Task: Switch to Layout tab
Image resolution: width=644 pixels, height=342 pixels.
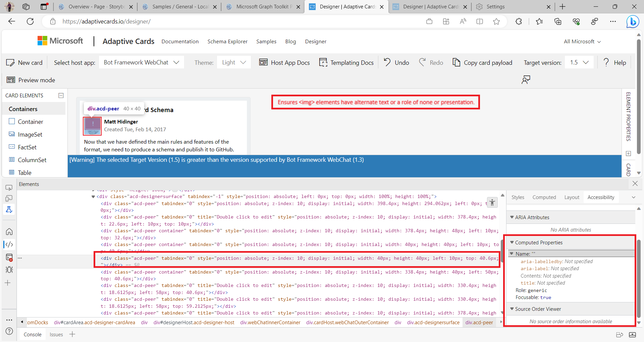Action: 572,197
